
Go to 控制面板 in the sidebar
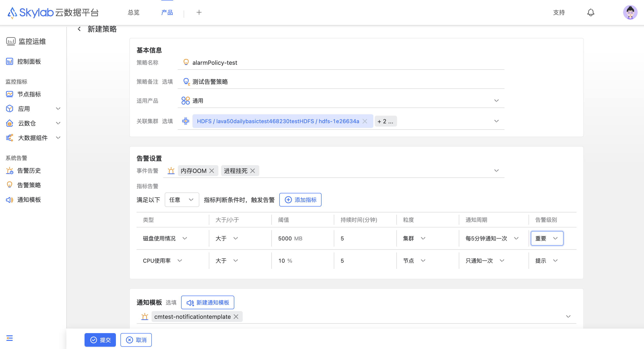[29, 62]
